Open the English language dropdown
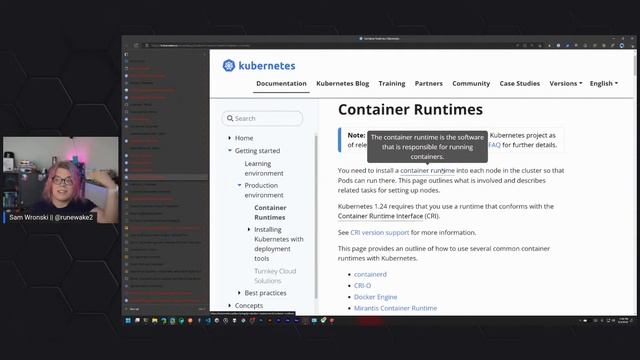 pyautogui.click(x=604, y=83)
